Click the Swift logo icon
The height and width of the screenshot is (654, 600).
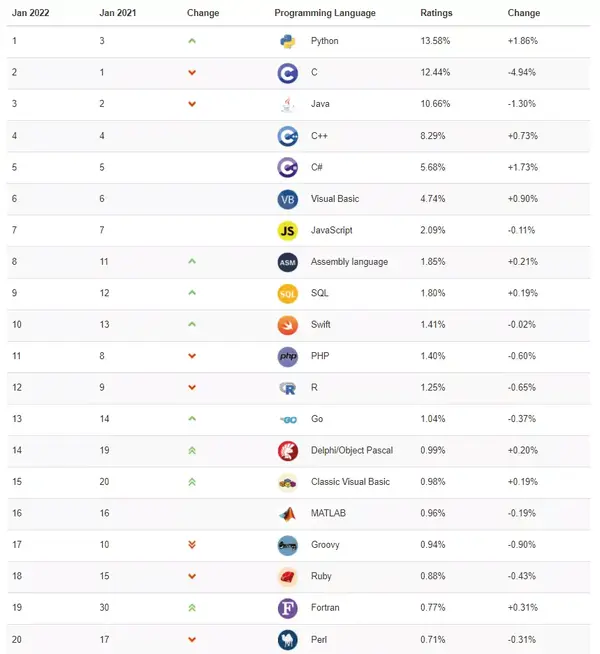(x=288, y=325)
